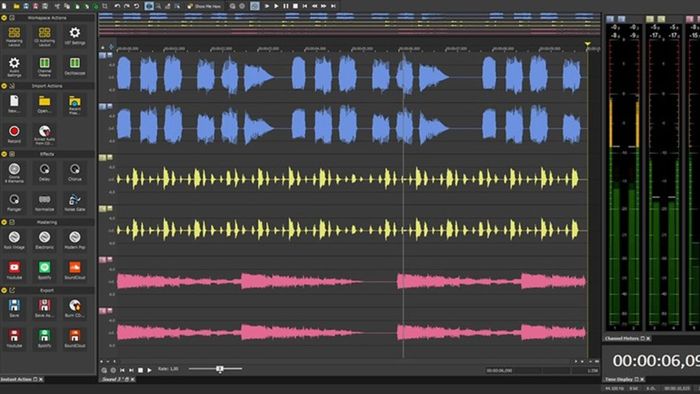The height and width of the screenshot is (394, 700).
Task: Click Stop in the bottom transport bar
Action: click(140, 370)
